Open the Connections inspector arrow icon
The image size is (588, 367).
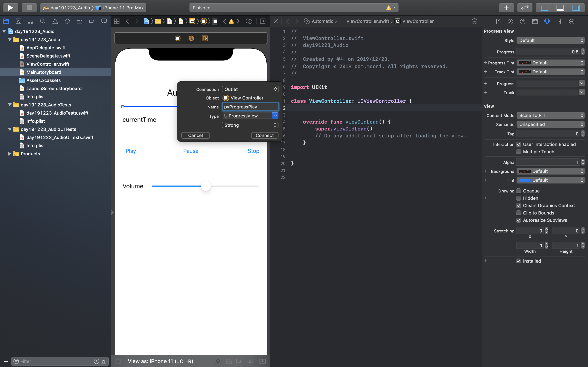571,21
